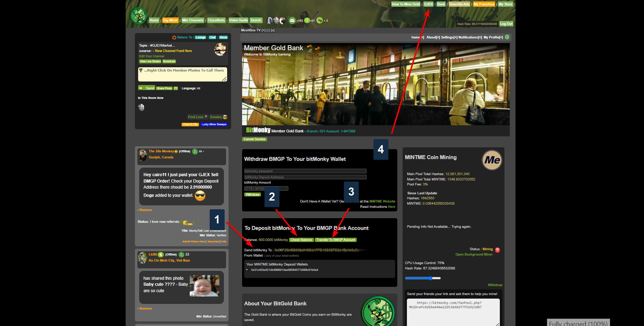Click the Withdraw button under bitMonky Amount
Screen dimensions: 644x326
point(252,195)
